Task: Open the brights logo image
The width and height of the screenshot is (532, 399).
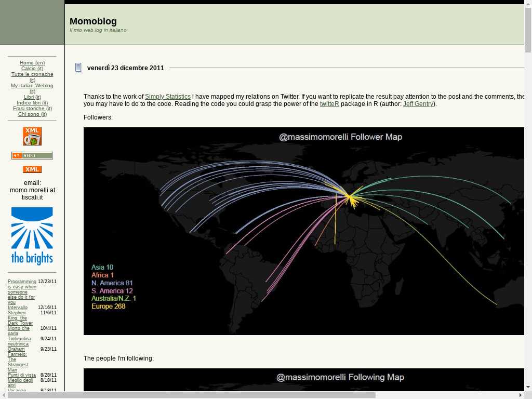Action: [32, 236]
